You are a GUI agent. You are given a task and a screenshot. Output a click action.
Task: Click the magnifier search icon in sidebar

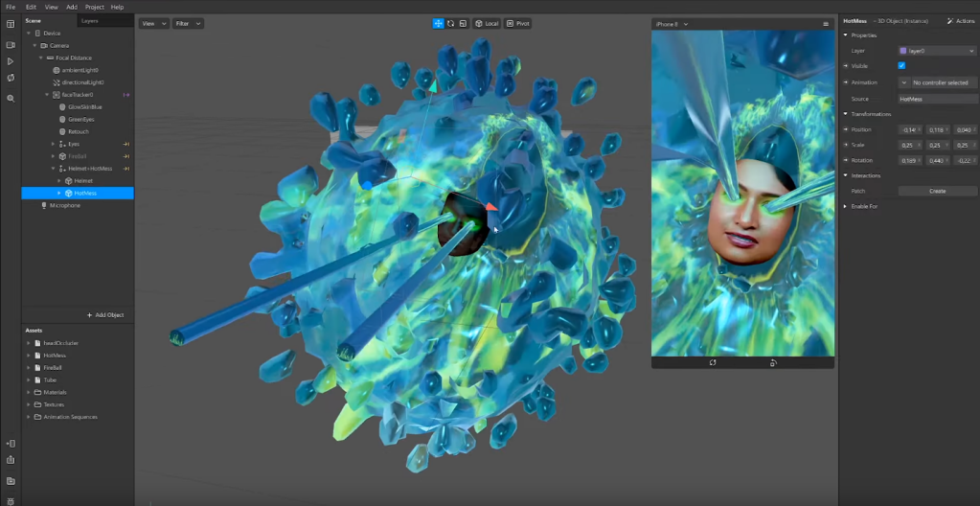pos(11,99)
